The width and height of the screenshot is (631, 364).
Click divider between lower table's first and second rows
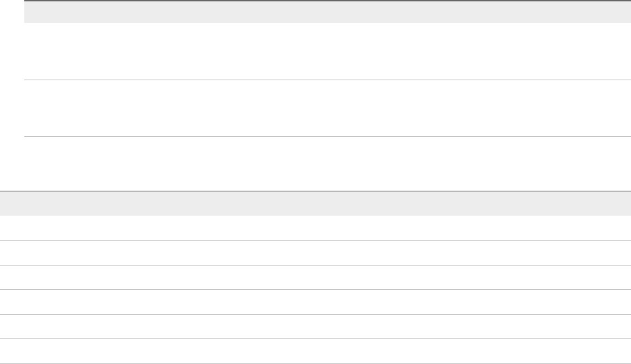pos(315,240)
